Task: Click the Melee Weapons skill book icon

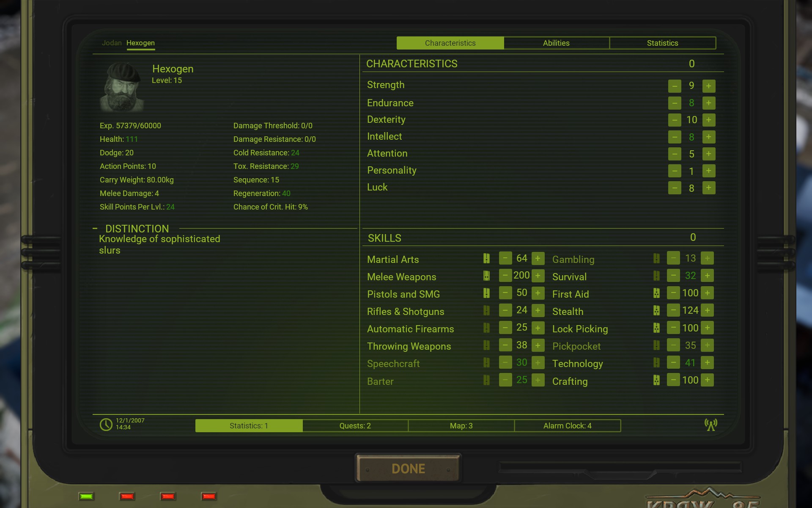Action: [486, 276]
